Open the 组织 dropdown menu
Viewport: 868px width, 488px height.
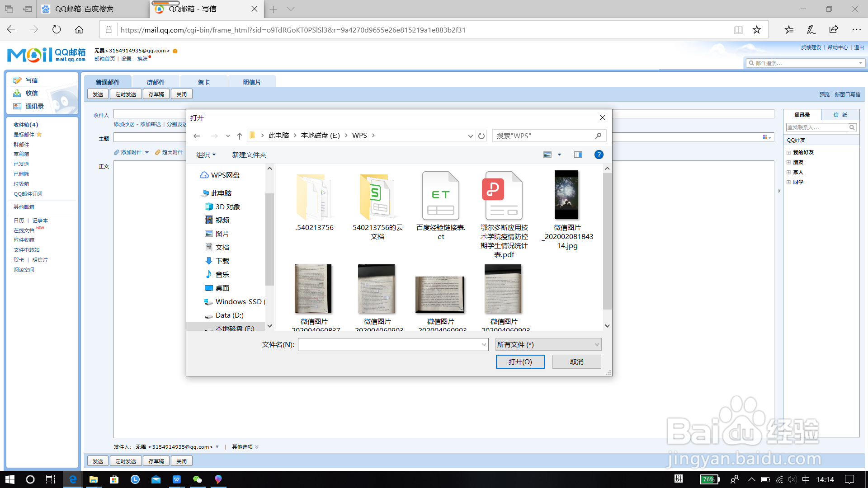click(x=206, y=155)
